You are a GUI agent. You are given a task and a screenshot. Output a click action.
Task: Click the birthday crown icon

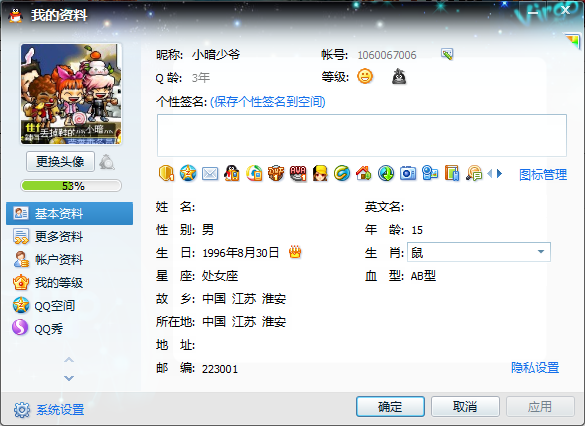tap(295, 253)
